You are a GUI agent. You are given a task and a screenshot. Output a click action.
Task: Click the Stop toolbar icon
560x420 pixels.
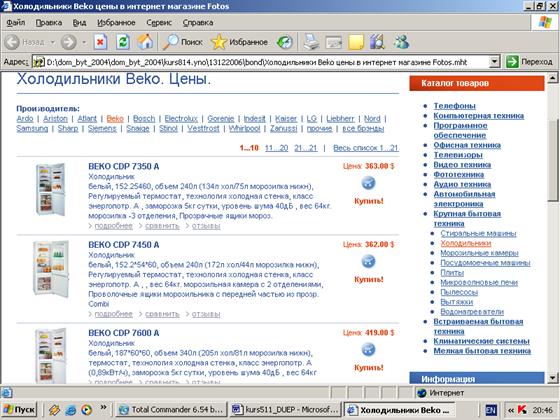(x=100, y=42)
